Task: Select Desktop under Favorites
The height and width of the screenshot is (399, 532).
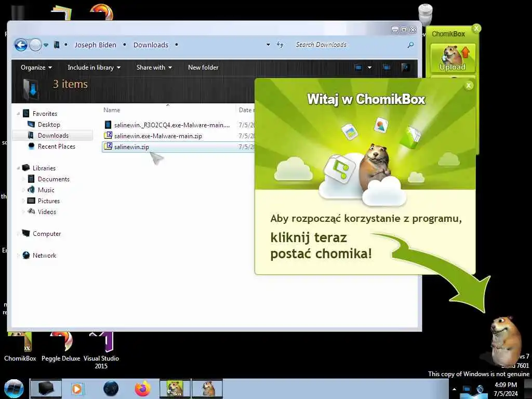Action: pos(49,125)
